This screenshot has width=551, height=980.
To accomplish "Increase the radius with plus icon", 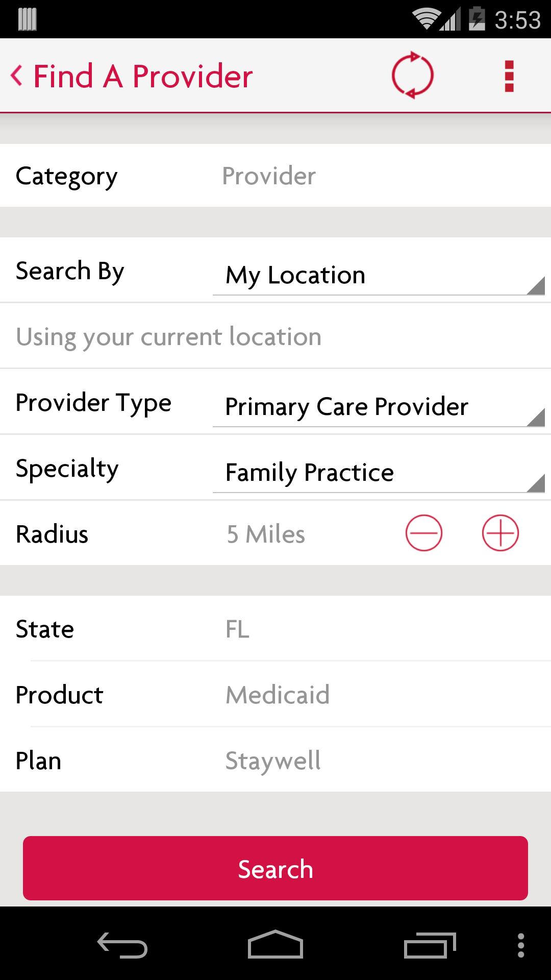I will [x=500, y=533].
